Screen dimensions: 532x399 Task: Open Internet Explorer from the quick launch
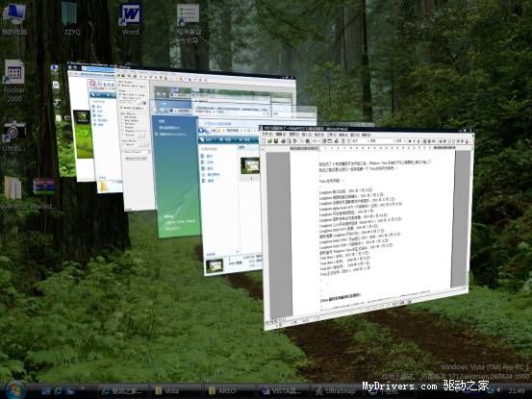(x=59, y=391)
